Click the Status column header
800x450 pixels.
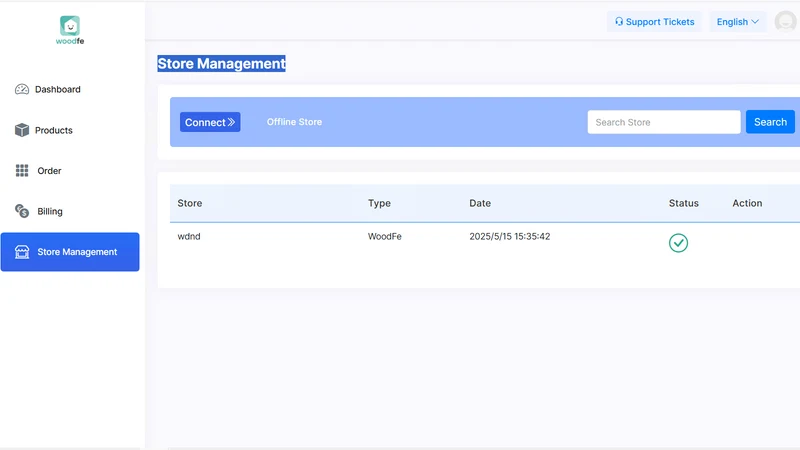click(684, 203)
